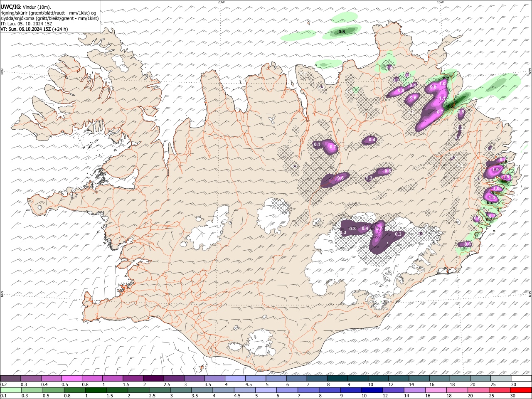Viewport: 532px width, 399px height.
Task: Click the 'IT: Lau. 05. 10. 2024 15Z' line
Action: point(27,24)
